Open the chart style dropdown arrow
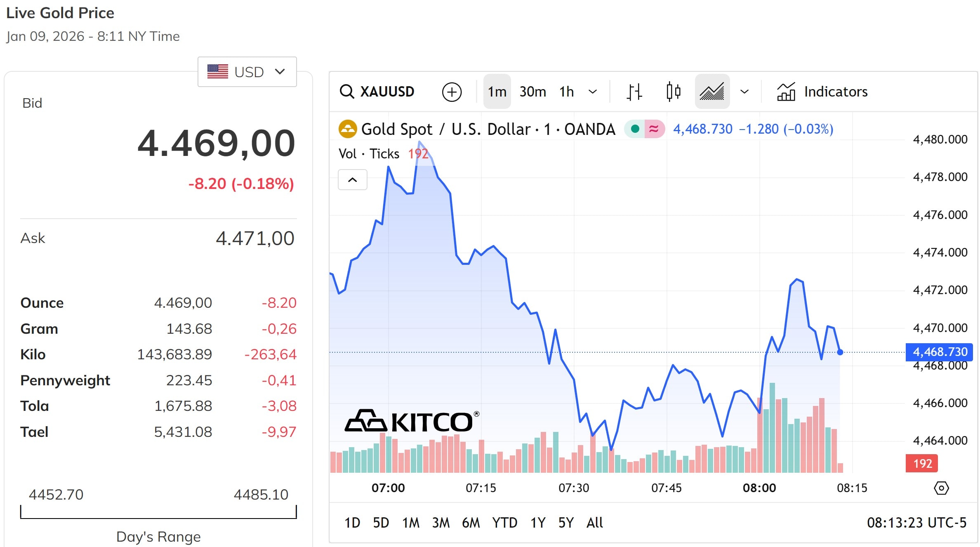 744,91
